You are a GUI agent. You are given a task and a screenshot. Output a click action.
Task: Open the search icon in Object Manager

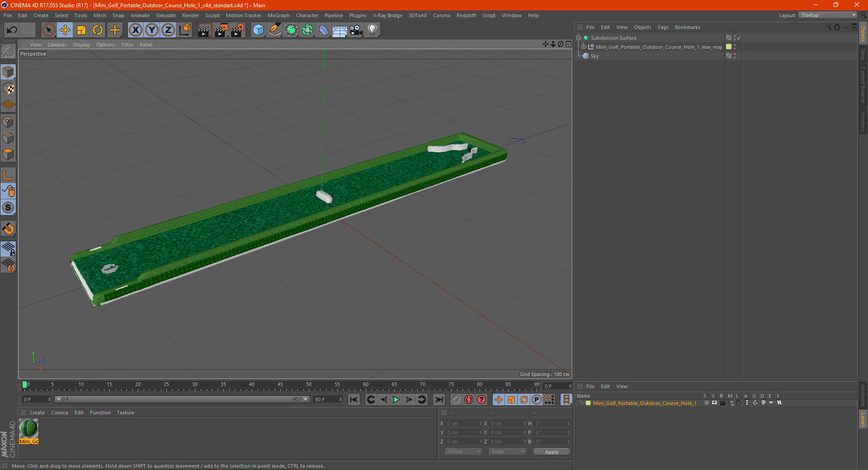point(828,27)
